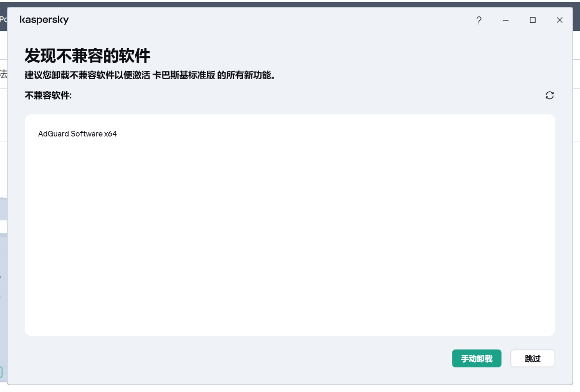Minimize the Kaspersky window

point(506,20)
